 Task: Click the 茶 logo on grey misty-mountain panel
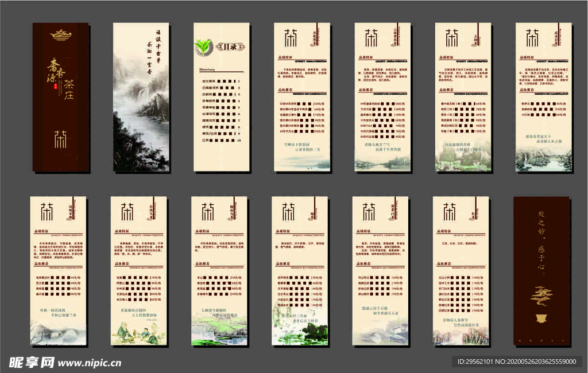pyautogui.click(x=47, y=212)
